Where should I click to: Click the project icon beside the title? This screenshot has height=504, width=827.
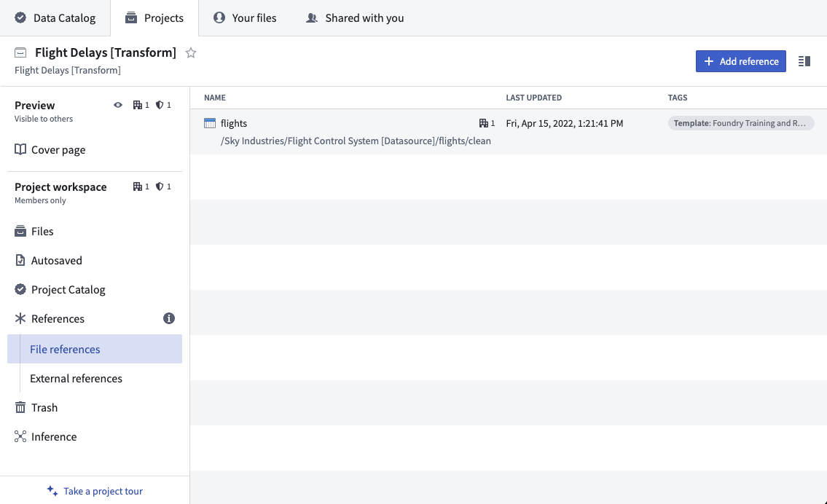[x=20, y=52]
